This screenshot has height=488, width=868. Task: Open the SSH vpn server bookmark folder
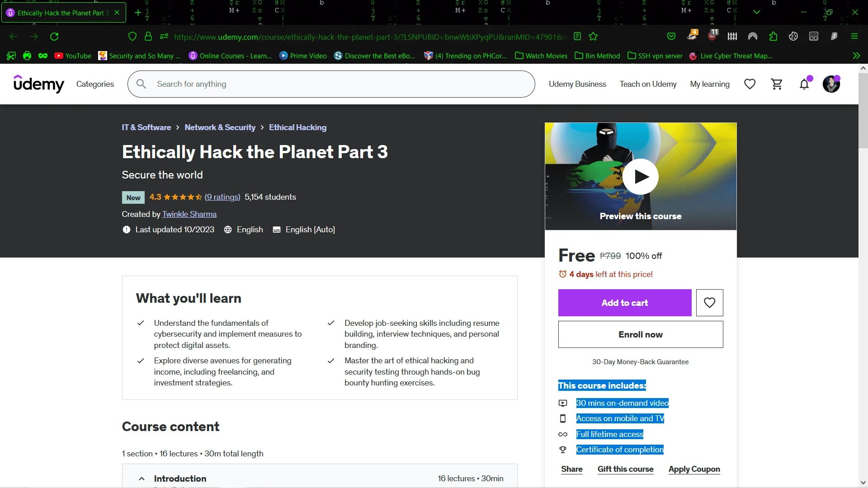(655, 56)
